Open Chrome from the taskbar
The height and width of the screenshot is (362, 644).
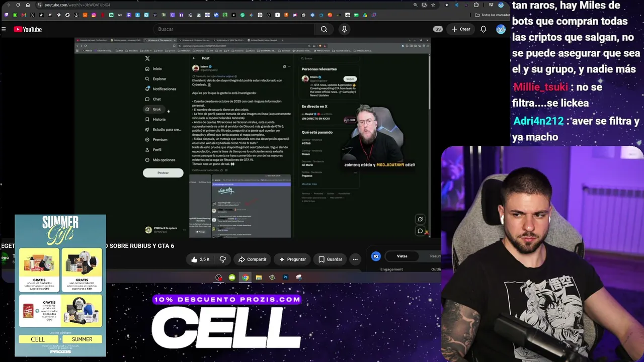click(x=245, y=278)
